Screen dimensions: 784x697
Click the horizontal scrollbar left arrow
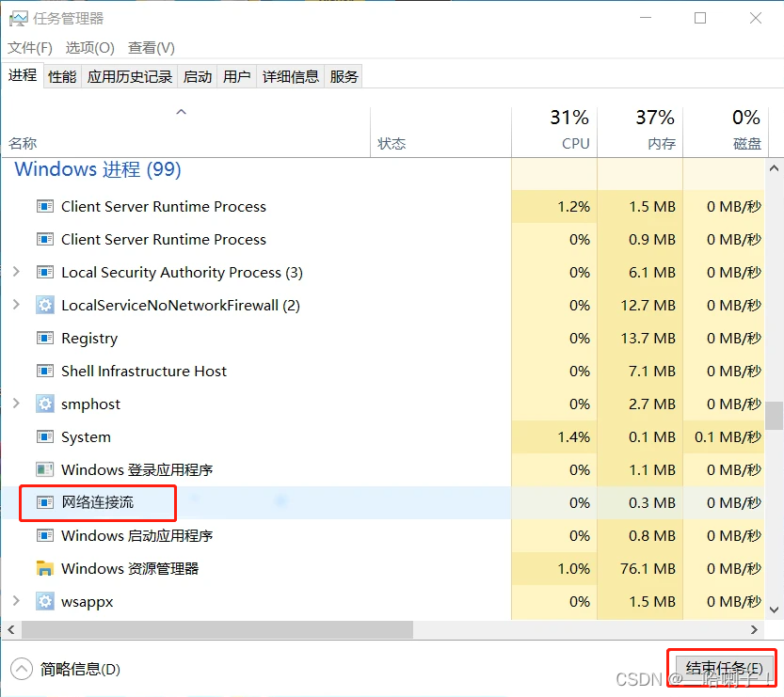point(11,629)
